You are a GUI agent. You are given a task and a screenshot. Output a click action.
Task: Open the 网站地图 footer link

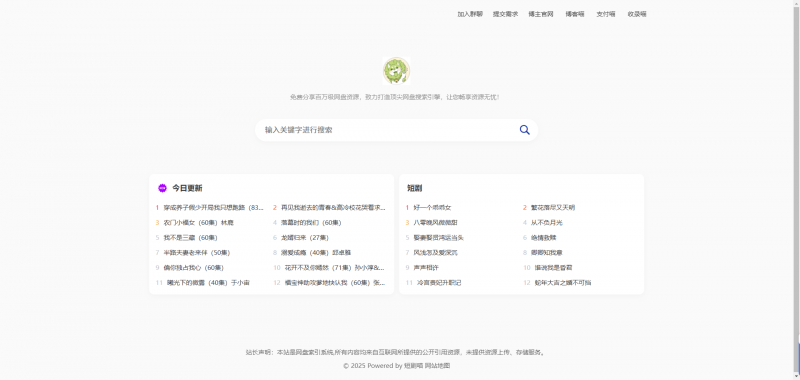tap(438, 366)
